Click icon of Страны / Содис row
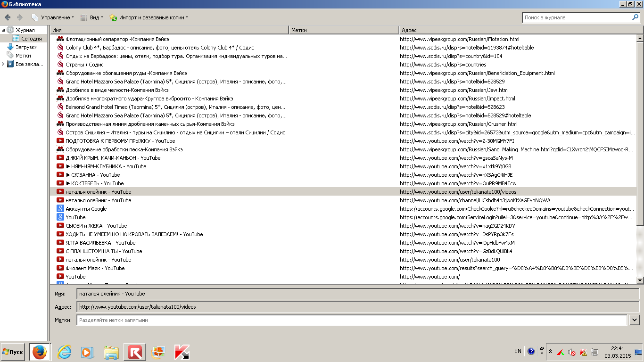 [60, 65]
